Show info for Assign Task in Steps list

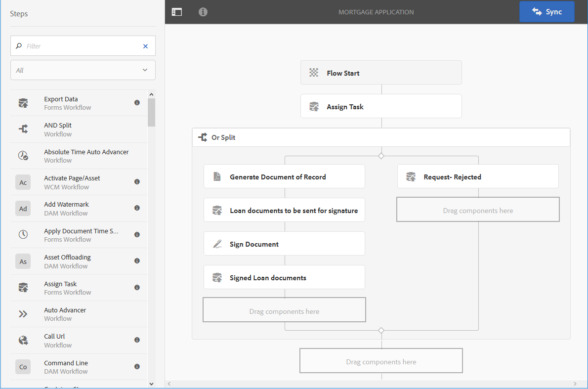[137, 287]
